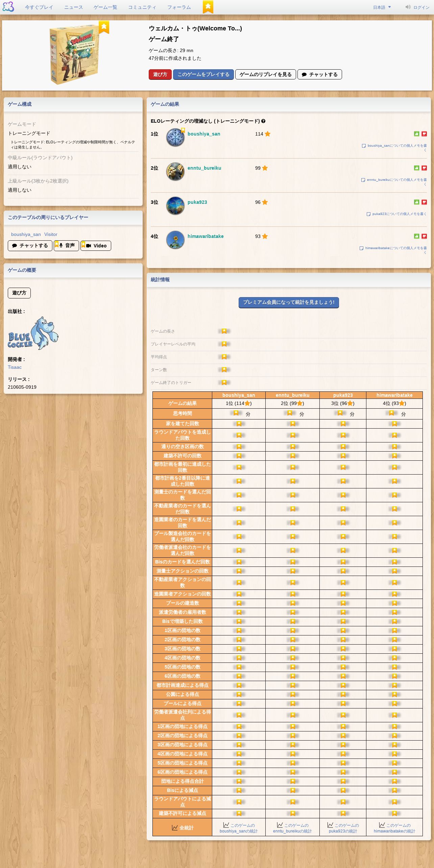Click the premium star ribbon in navbar
The image size is (434, 868).
pyautogui.click(x=208, y=6)
